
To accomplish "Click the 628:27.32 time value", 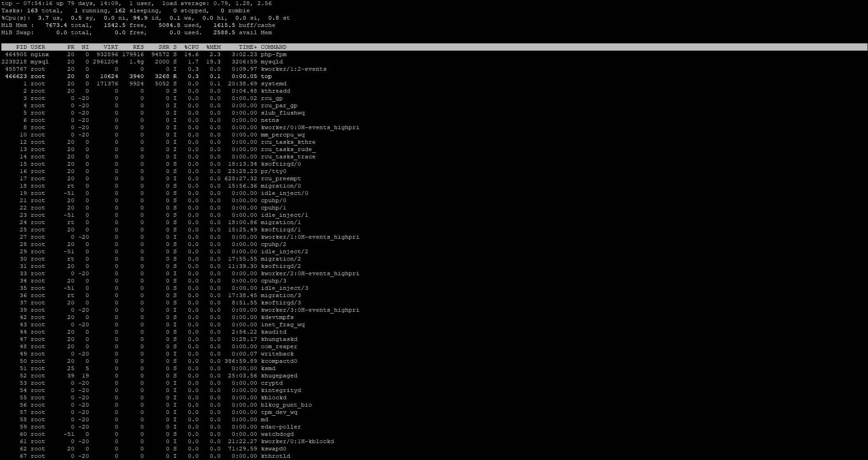I will coord(241,178).
